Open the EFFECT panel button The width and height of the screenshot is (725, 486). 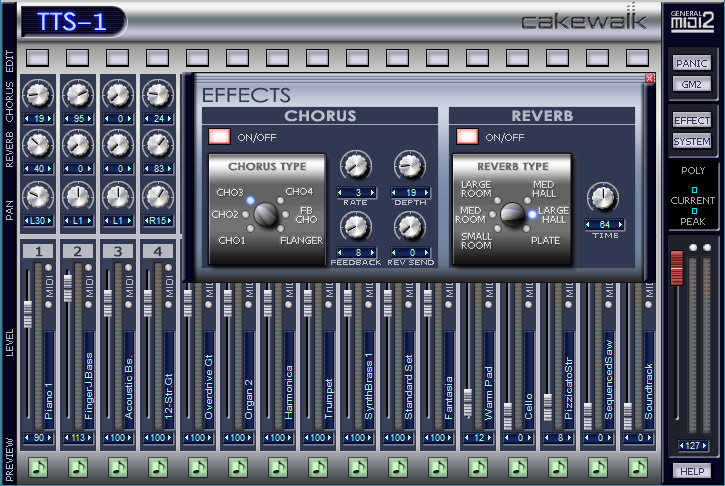pyautogui.click(x=692, y=120)
